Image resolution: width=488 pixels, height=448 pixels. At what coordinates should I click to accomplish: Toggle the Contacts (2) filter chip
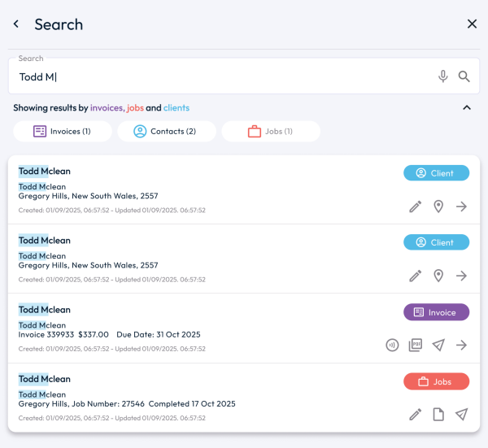166,131
